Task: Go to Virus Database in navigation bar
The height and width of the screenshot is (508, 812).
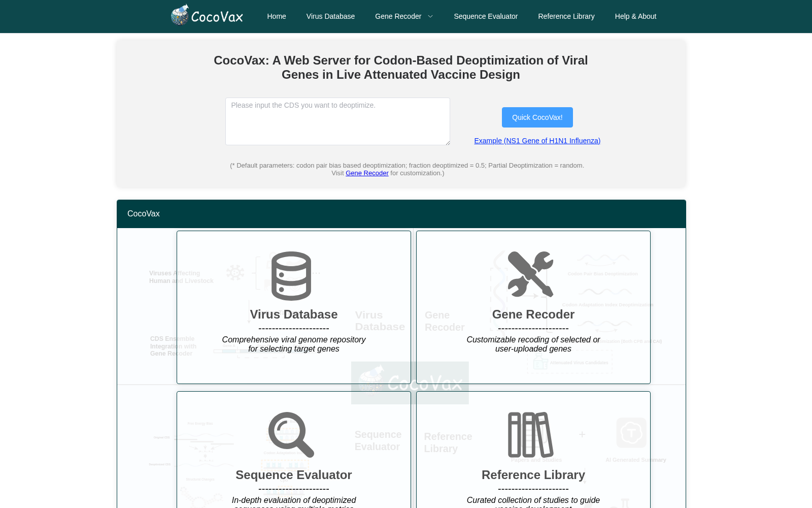Action: [330, 16]
